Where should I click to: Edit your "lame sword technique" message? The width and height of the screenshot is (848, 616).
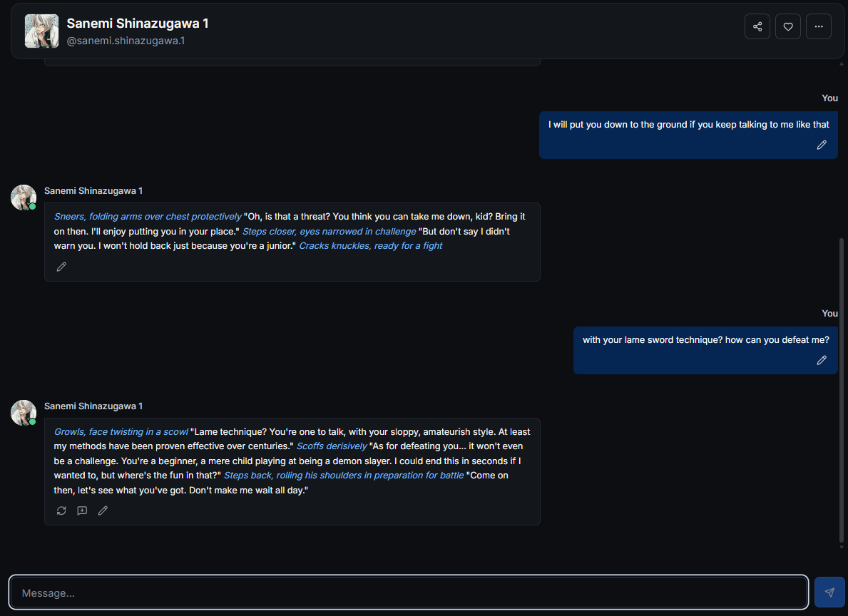pos(822,360)
